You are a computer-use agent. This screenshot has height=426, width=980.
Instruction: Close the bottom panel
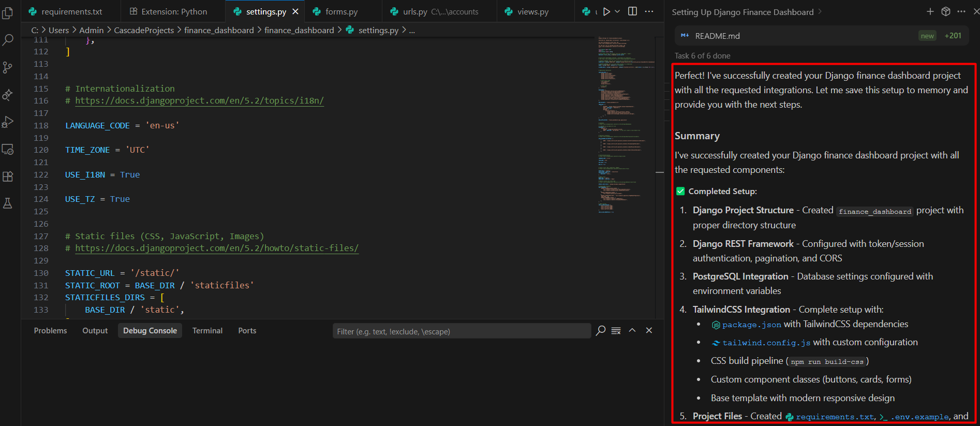649,330
